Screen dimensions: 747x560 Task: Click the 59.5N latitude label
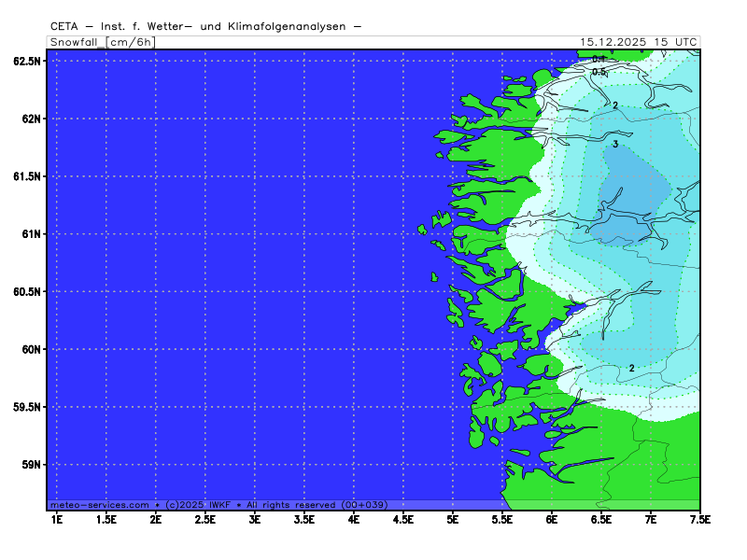point(27,407)
